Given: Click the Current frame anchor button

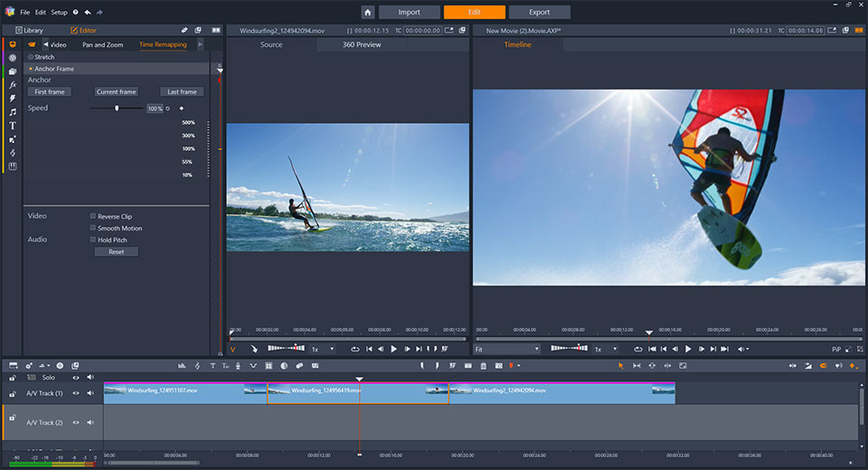Looking at the screenshot, I should point(117,92).
